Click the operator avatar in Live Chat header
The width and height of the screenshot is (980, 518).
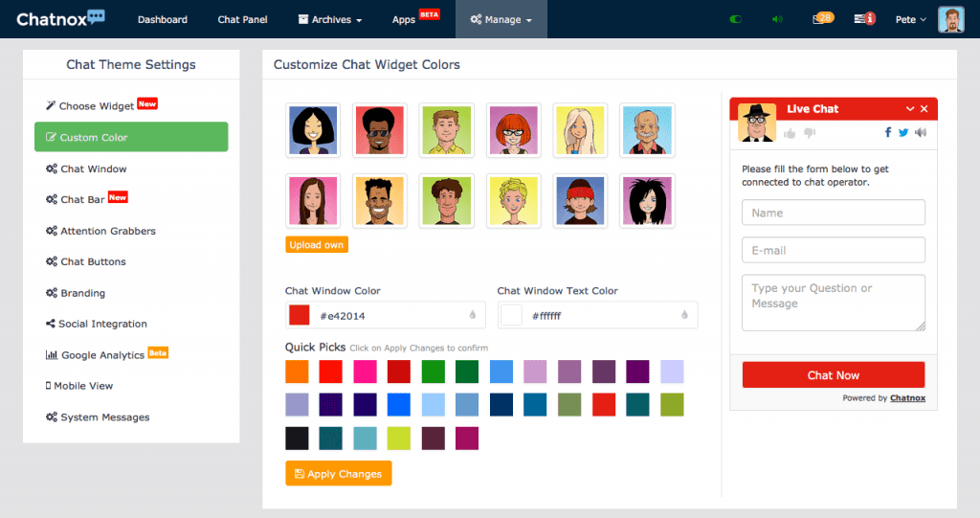757,122
